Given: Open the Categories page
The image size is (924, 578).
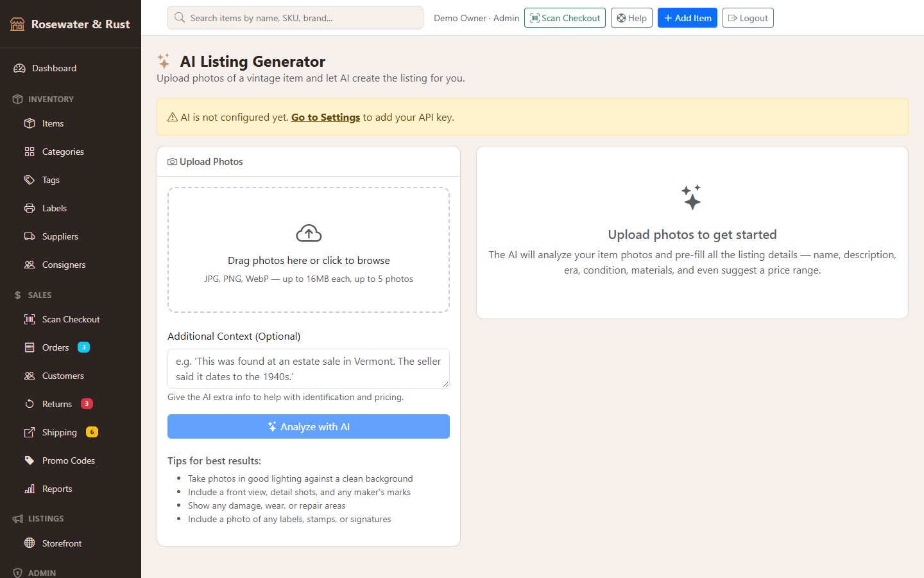Looking at the screenshot, I should [x=71, y=152].
